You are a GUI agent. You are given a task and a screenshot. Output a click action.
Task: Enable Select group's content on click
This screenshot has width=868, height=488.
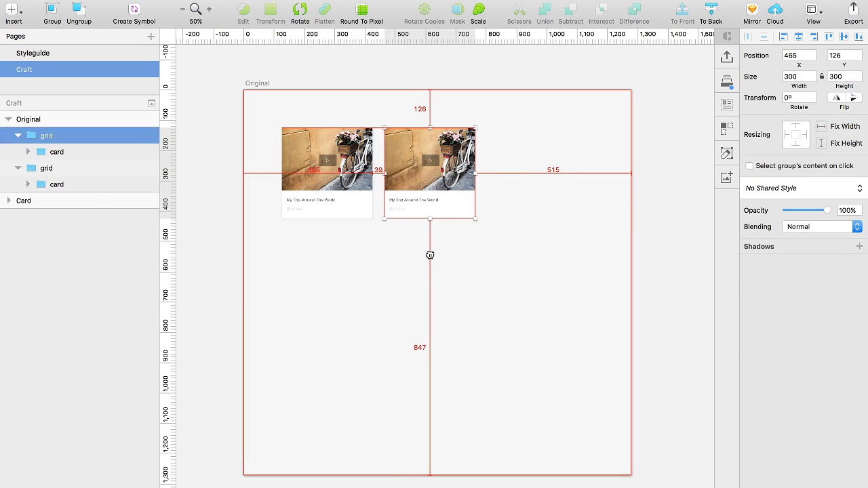coord(749,165)
